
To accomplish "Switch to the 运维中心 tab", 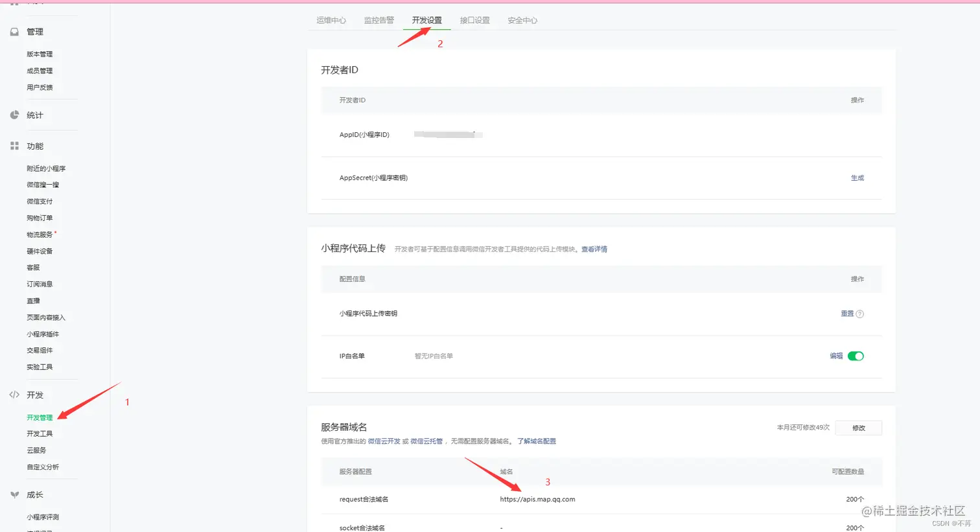I will click(331, 20).
